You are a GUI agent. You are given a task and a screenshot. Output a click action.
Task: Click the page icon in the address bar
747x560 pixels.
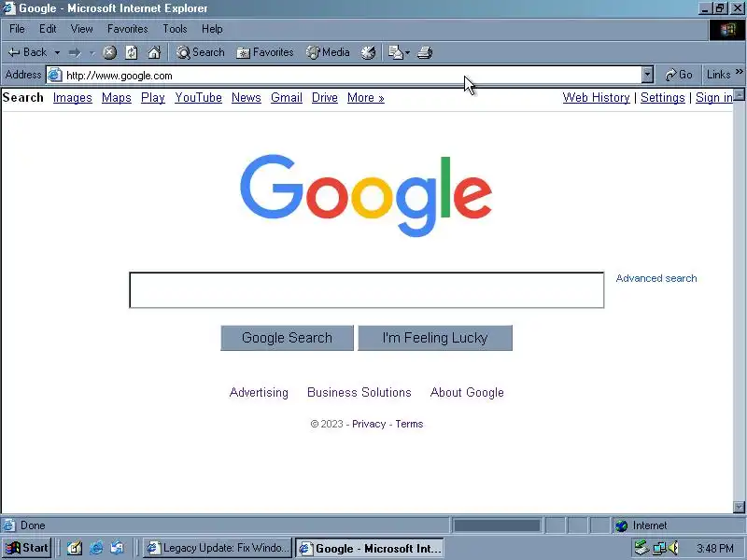(55, 76)
